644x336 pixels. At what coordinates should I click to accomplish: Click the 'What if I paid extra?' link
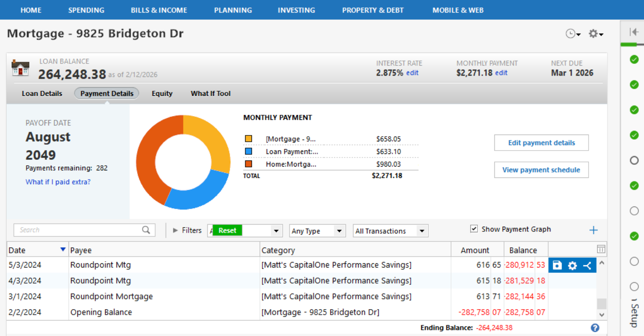click(x=58, y=182)
